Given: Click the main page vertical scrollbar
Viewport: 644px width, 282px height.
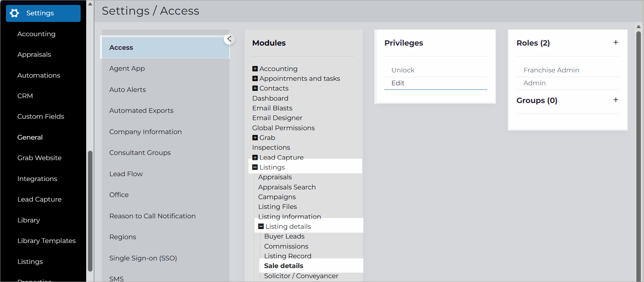Looking at the screenshot, I should pos(638,157).
